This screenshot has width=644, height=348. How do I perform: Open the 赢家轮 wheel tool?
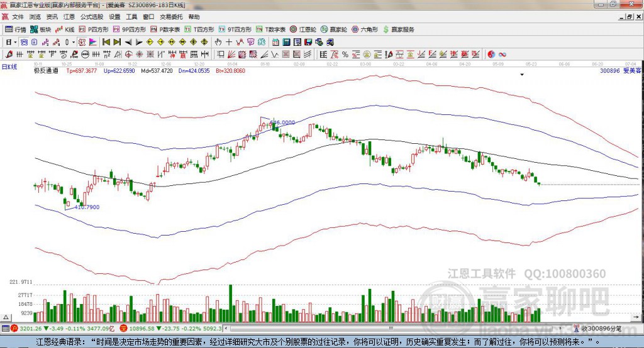(334, 30)
